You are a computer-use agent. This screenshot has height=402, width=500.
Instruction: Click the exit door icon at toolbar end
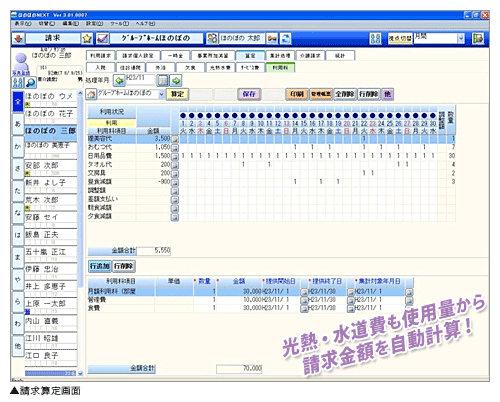pyautogui.click(x=478, y=39)
